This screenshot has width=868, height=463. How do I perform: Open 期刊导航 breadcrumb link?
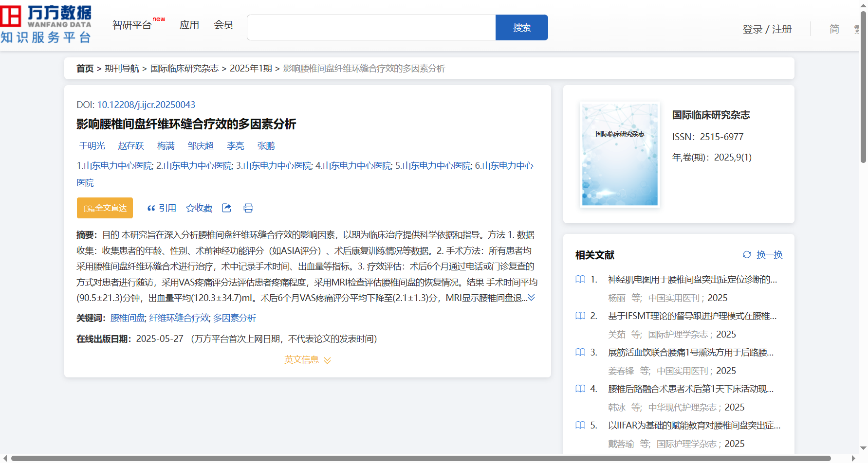[x=122, y=69]
